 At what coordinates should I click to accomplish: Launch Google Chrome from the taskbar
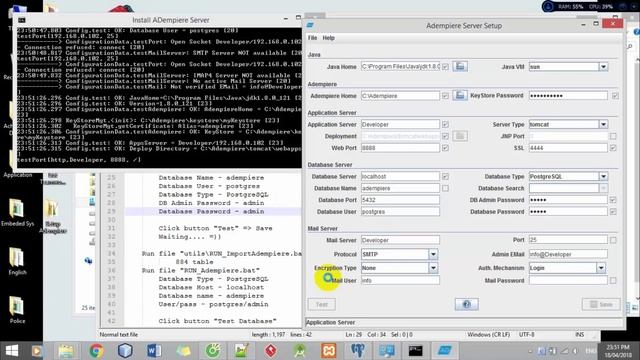96,351
